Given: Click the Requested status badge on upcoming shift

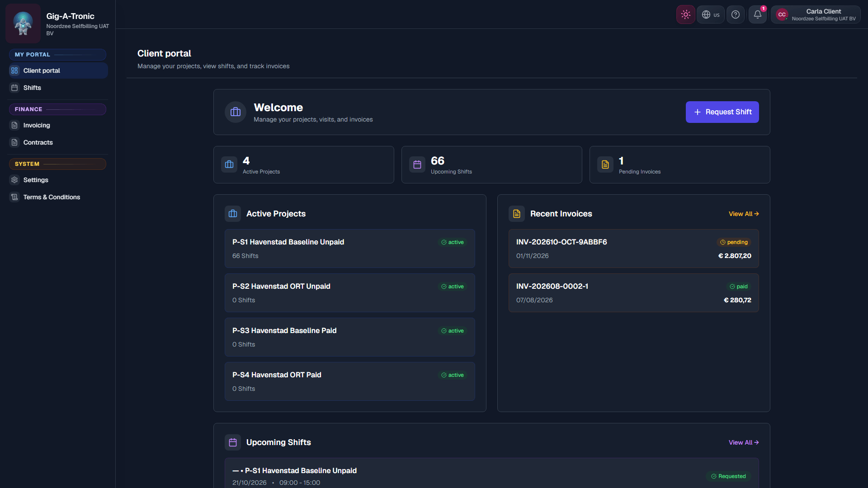Looking at the screenshot, I should pyautogui.click(x=728, y=476).
